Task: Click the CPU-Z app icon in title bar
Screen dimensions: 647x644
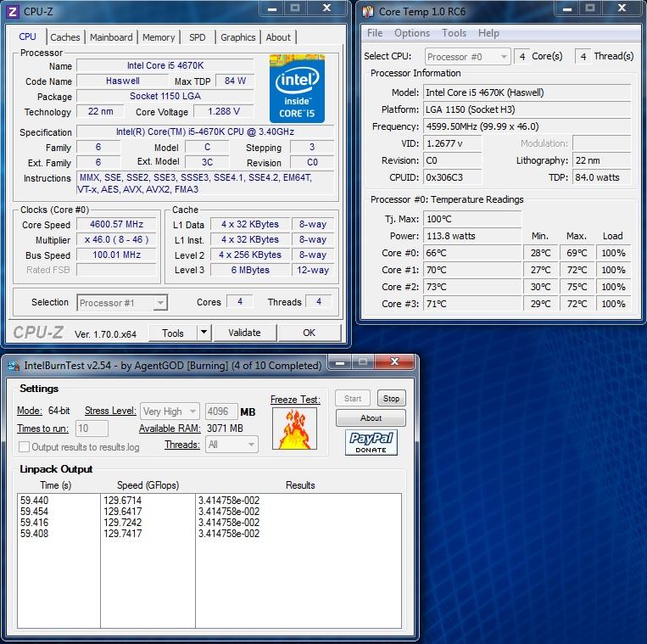Action: 13,12
